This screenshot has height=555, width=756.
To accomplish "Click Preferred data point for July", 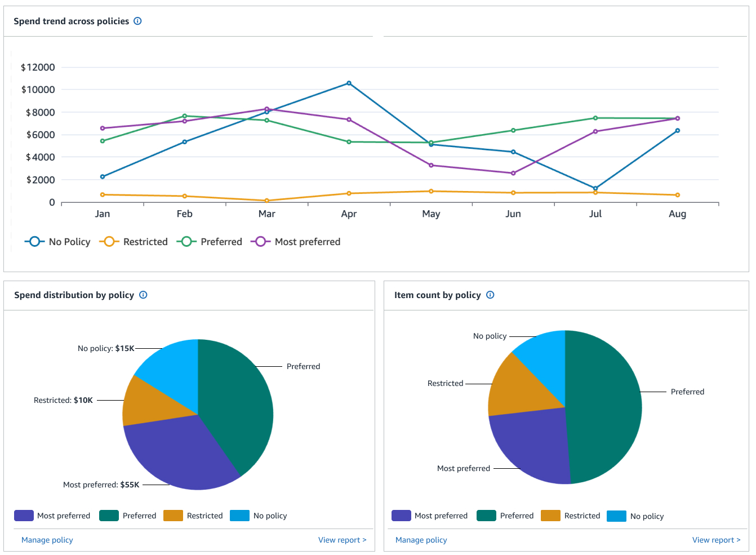I will 595,118.
